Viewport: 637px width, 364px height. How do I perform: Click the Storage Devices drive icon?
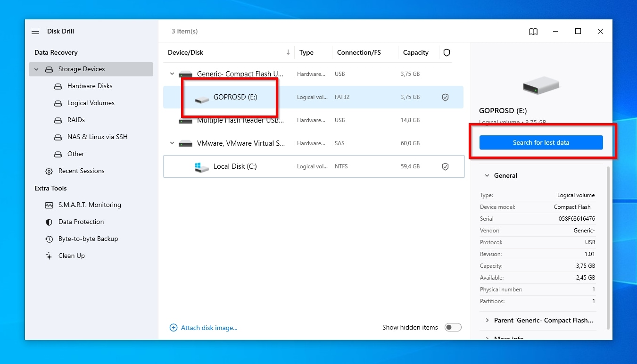point(49,69)
